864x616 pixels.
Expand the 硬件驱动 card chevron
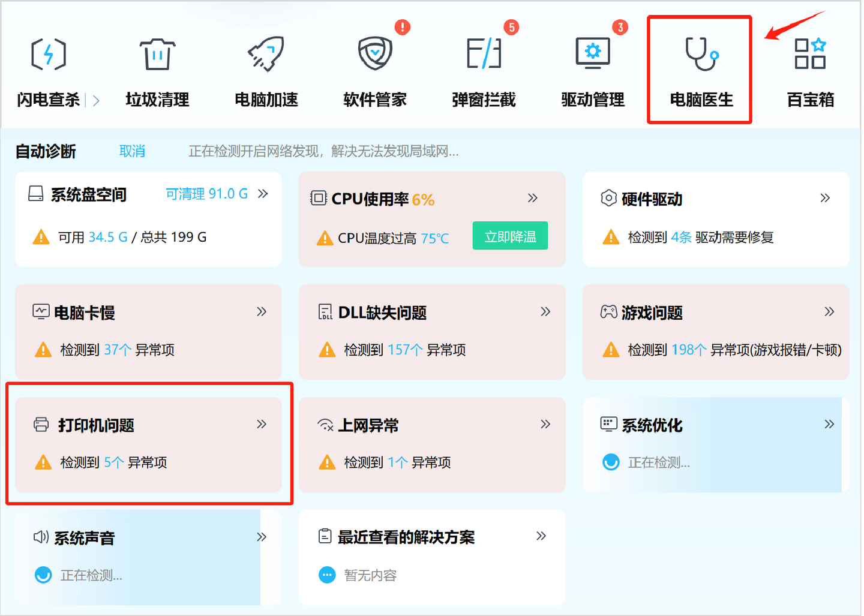click(825, 198)
